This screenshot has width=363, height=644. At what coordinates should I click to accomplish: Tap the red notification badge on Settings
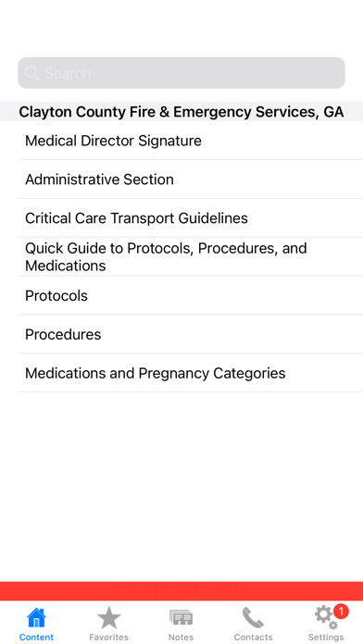341,611
